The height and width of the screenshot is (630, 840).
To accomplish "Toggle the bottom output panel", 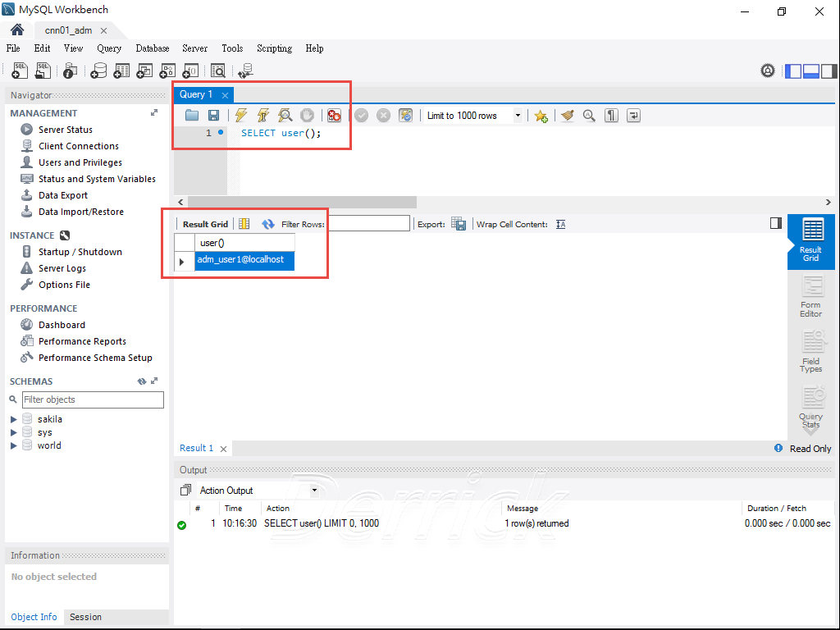I will [x=811, y=71].
